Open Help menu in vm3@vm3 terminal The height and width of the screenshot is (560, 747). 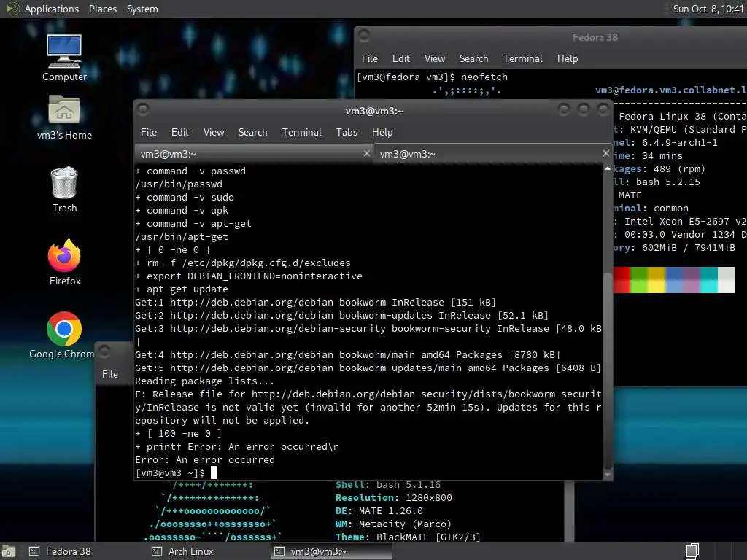click(x=382, y=133)
